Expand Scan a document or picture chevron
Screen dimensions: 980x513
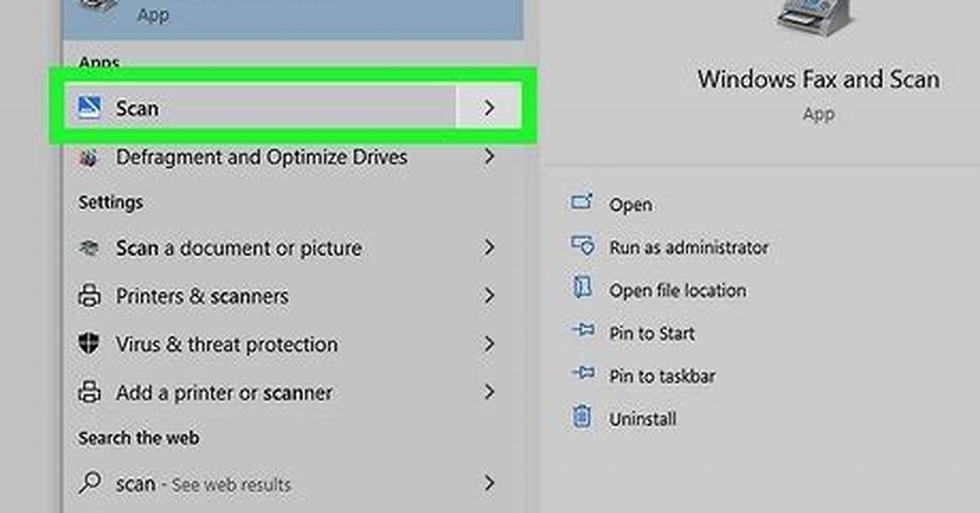pyautogui.click(x=489, y=247)
